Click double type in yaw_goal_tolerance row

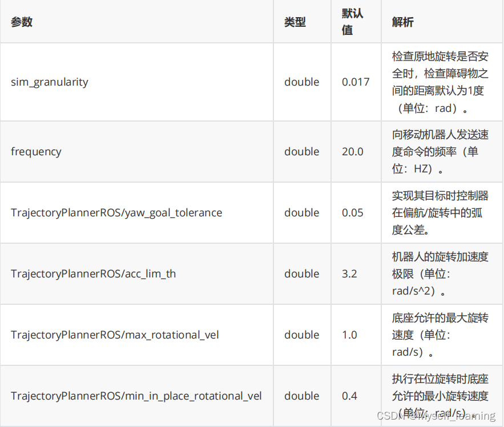point(302,212)
